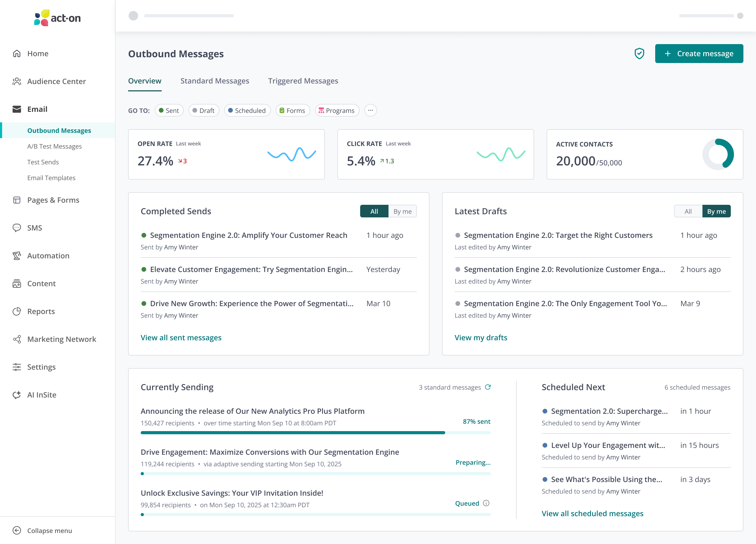
Task: Open A/B Test Messages submenu item
Action: coord(54,146)
